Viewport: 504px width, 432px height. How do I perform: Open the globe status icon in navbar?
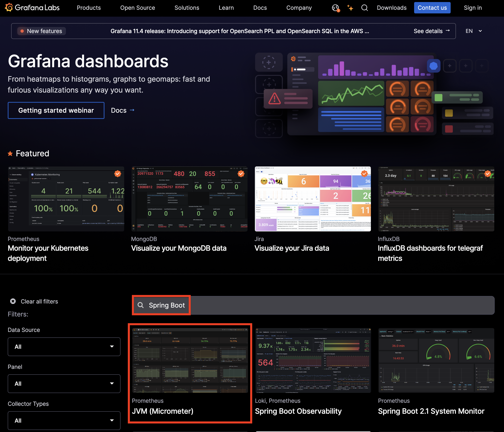(x=336, y=8)
